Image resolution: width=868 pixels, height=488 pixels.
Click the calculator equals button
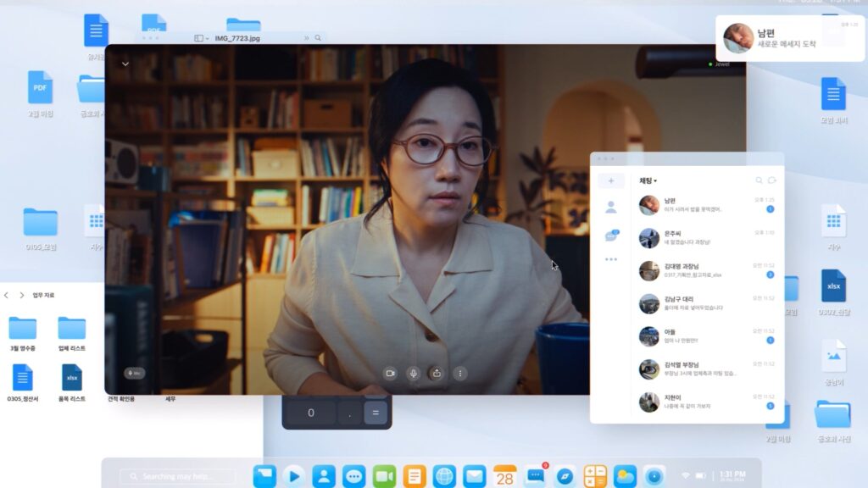[376, 413]
